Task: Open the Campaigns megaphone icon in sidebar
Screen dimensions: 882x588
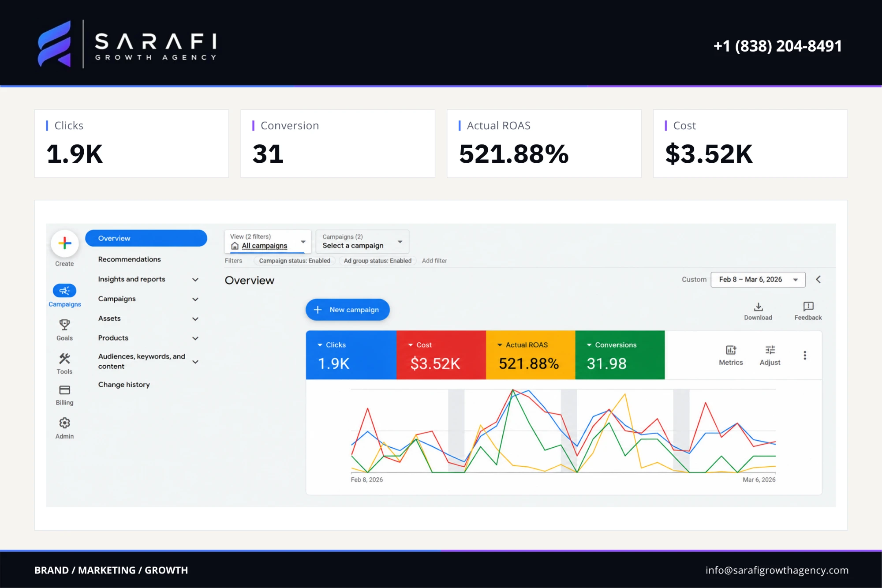Action: tap(65, 291)
